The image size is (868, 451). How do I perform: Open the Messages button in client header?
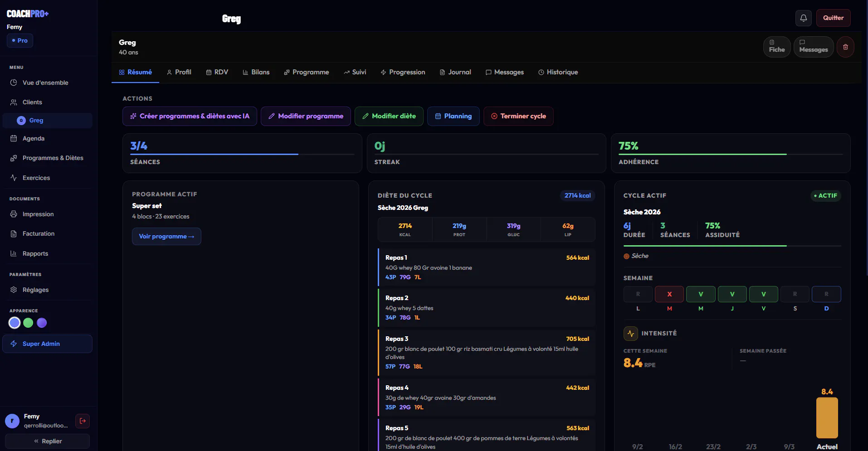(x=814, y=47)
